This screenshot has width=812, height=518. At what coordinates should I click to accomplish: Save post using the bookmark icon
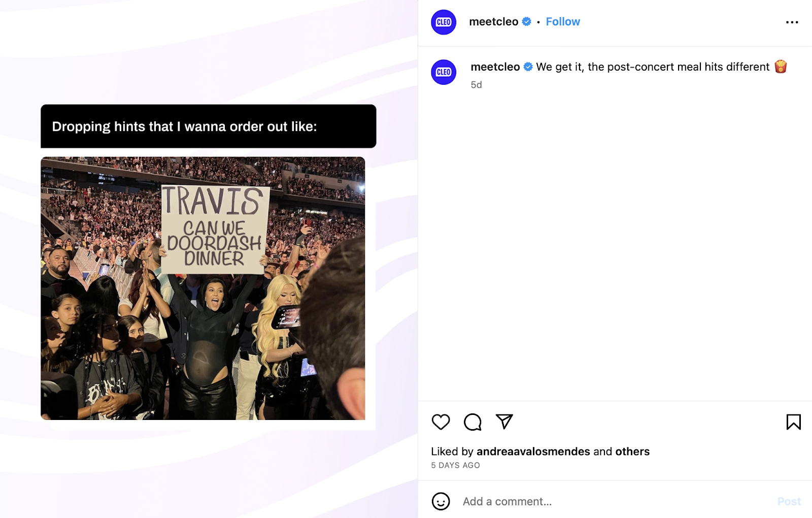[x=793, y=422]
